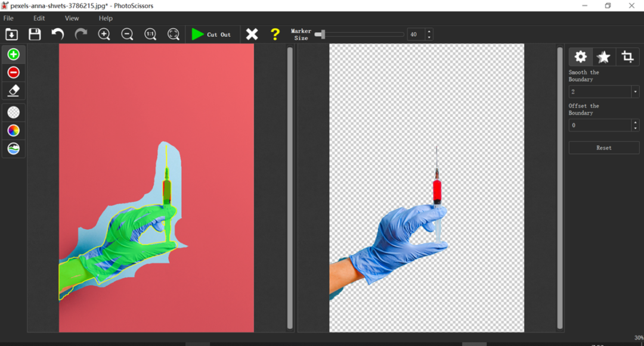Open the View menu
Screen dimensions: 644x346
(72, 18)
